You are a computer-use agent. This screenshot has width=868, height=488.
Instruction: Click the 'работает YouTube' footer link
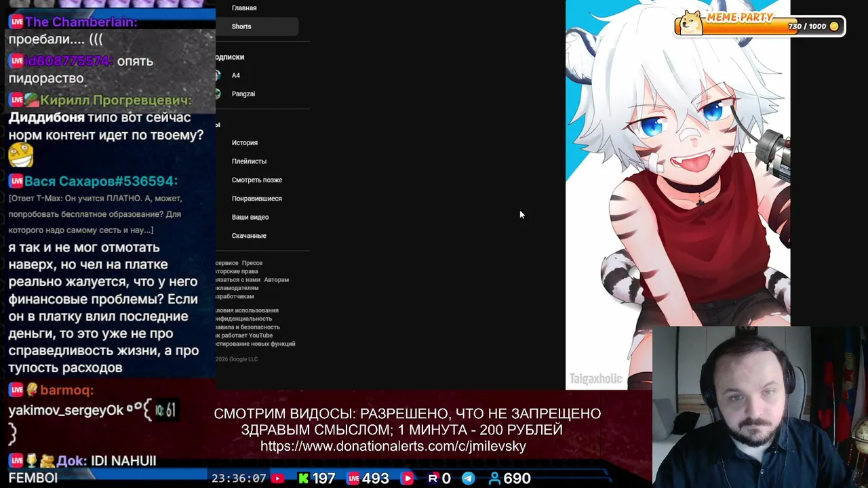point(248,335)
